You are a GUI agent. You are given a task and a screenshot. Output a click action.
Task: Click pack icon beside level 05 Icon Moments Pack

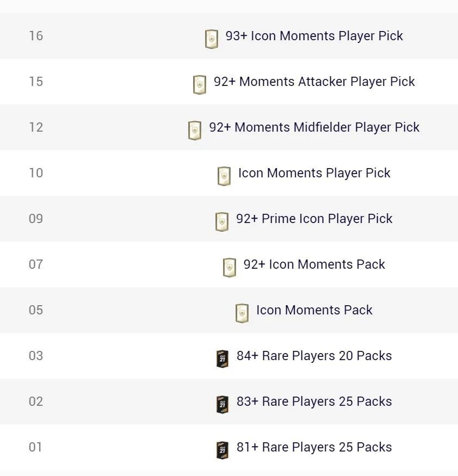[x=242, y=313]
